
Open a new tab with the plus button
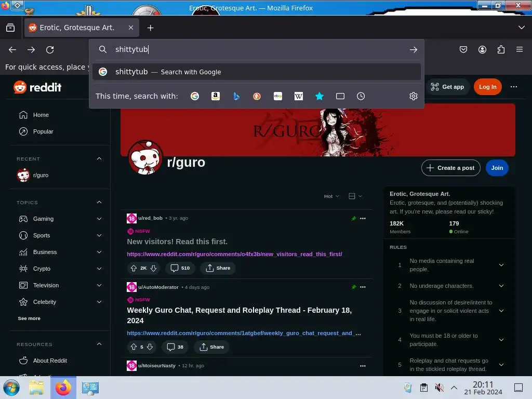click(x=150, y=28)
